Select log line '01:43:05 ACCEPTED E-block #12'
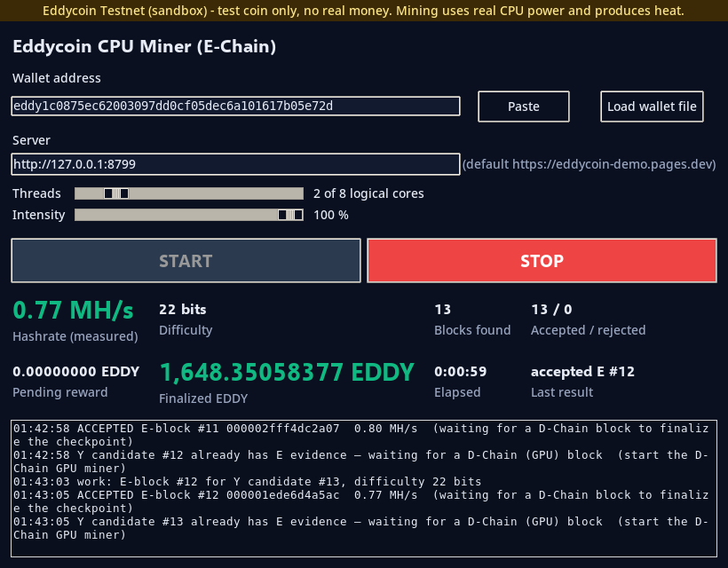The height and width of the screenshot is (568, 728). click(x=360, y=501)
